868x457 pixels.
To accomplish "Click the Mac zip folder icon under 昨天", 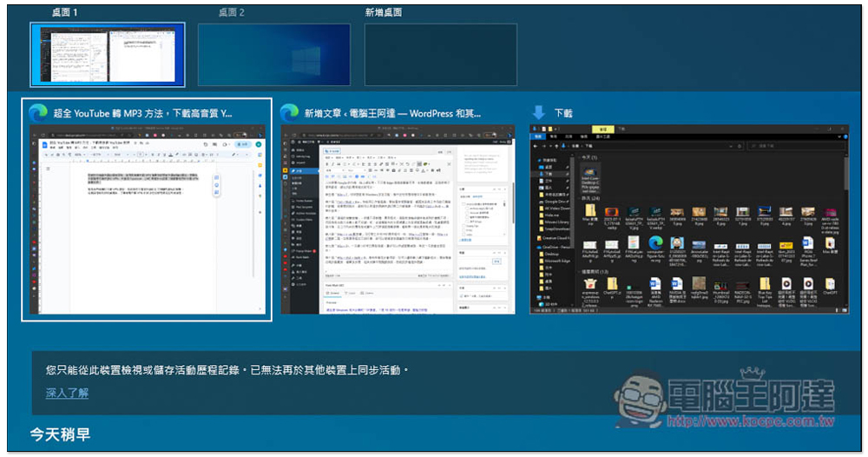I will [590, 210].
